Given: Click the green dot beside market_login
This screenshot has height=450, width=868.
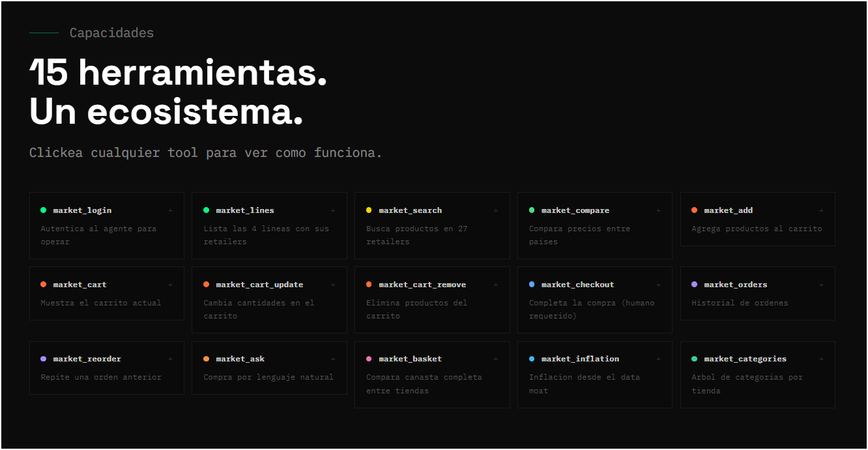Looking at the screenshot, I should (x=44, y=210).
